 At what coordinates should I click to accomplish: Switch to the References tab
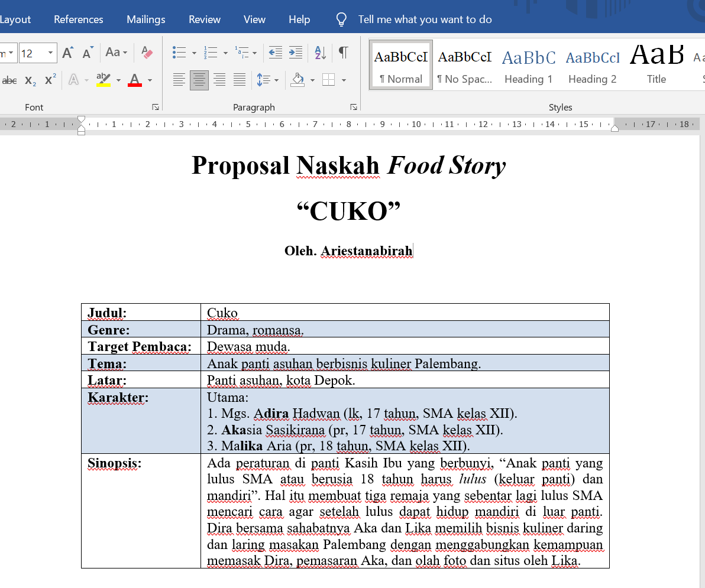tap(78, 20)
